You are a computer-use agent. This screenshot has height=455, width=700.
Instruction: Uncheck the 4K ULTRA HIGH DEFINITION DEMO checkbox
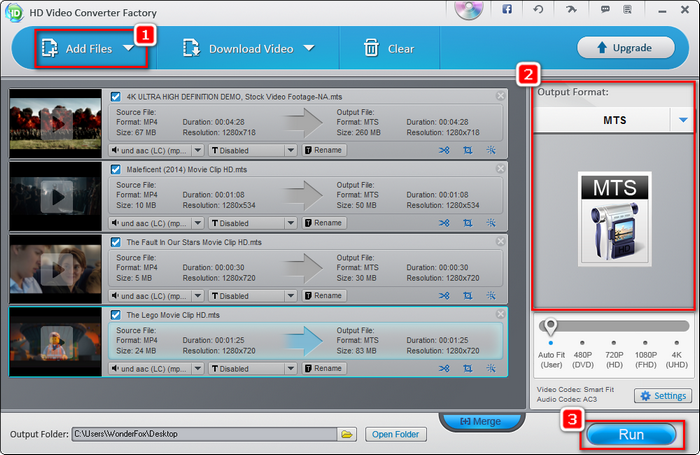pos(116,96)
